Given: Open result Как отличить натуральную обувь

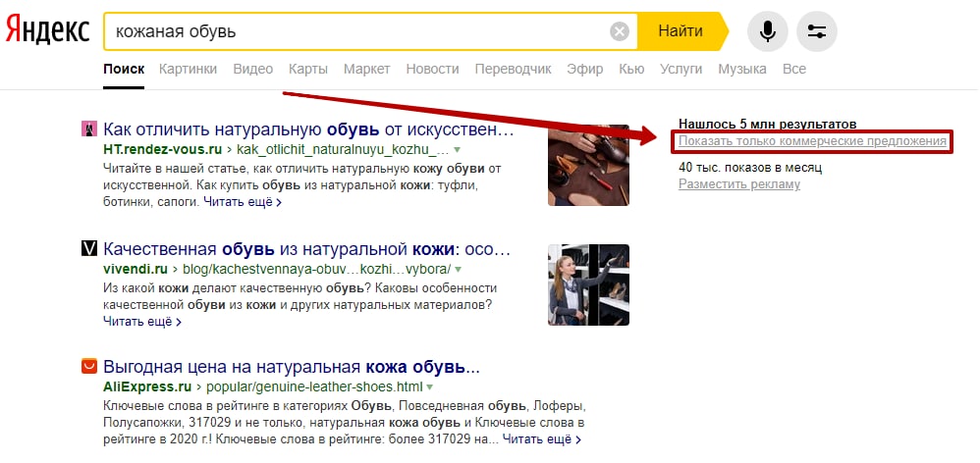Looking at the screenshot, I should 308,129.
